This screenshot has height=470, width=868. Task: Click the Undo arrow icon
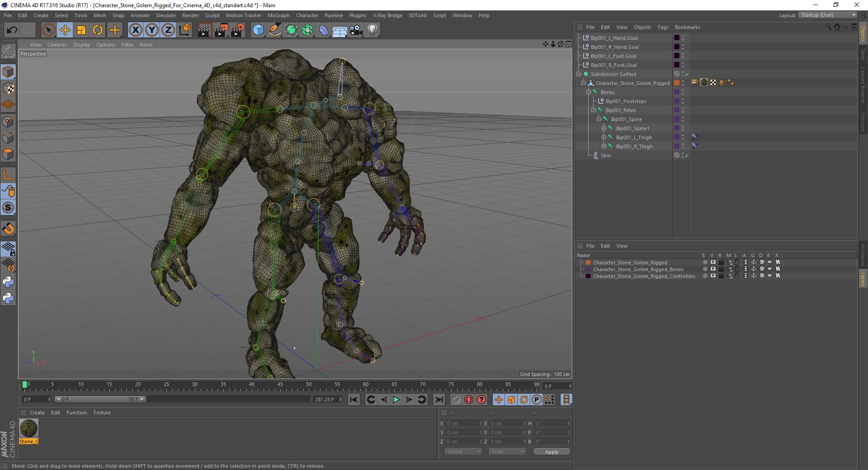click(12, 30)
